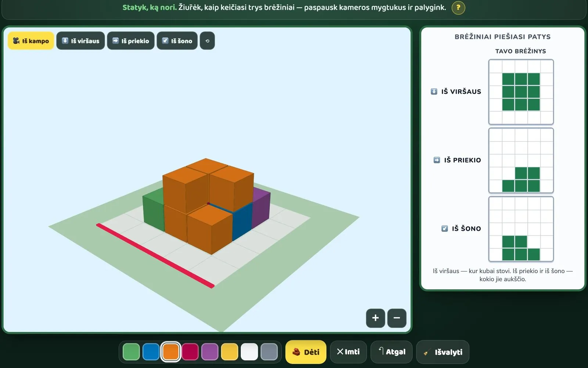Image resolution: width=588 pixels, height=368 pixels.
Task: Pick the orange cube color
Action: point(171,352)
